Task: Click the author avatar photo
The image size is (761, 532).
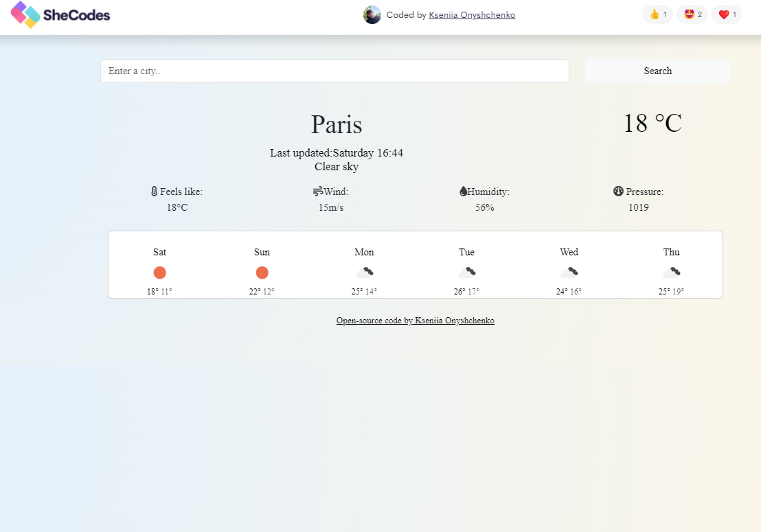Action: 372,15
